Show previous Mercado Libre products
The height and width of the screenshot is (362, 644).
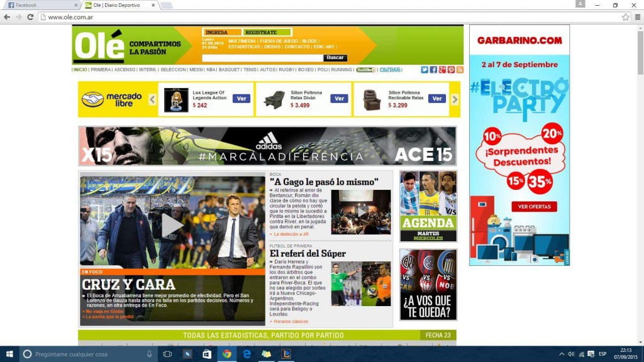[152, 99]
